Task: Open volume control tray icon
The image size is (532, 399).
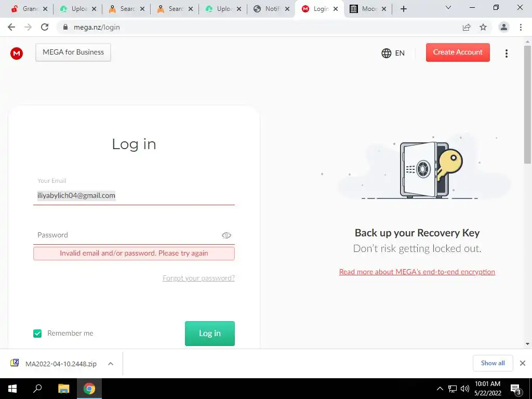Action: [464, 389]
